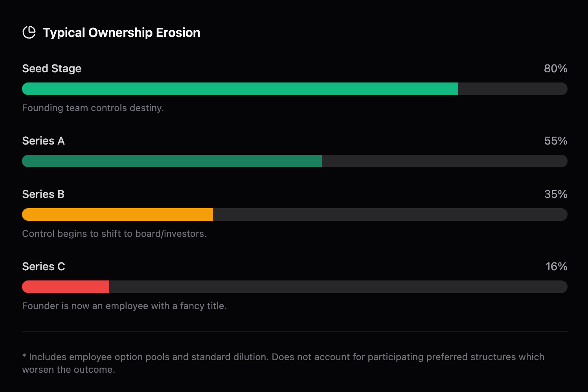This screenshot has width=588, height=392.
Task: Click the unfilled portion of the Seed Stage bar
Action: click(513, 89)
